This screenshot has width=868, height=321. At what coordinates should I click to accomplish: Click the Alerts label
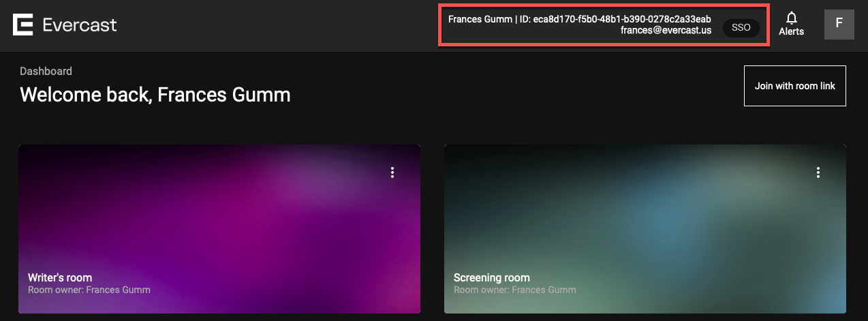coord(792,31)
